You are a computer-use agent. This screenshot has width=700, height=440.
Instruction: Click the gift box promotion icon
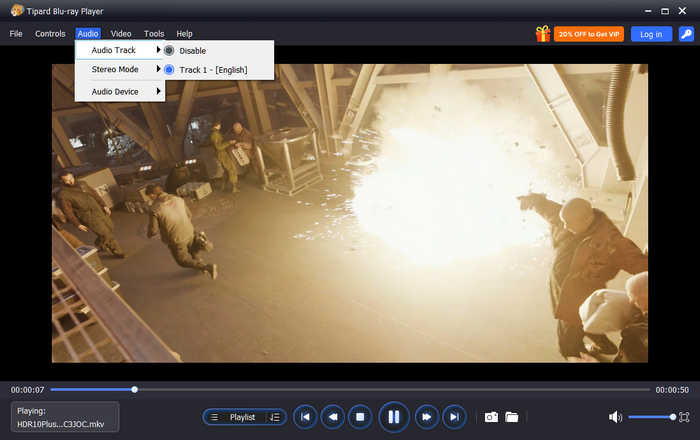pyautogui.click(x=543, y=34)
